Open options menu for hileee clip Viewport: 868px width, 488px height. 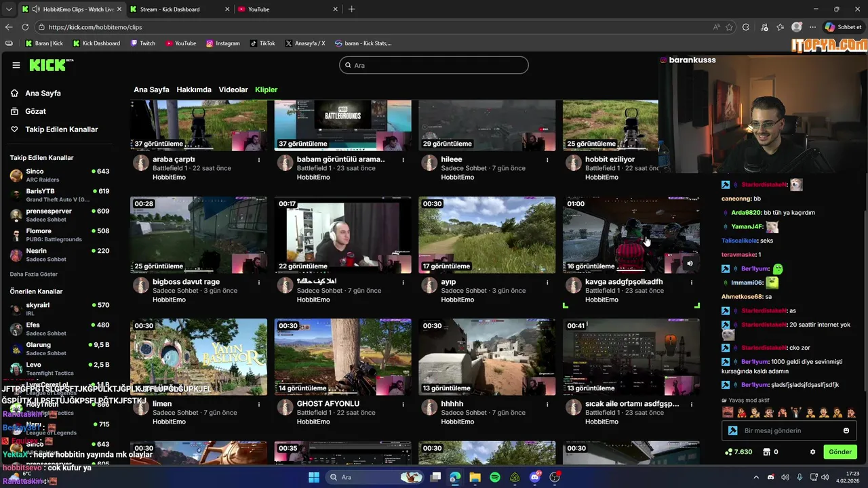pyautogui.click(x=547, y=160)
